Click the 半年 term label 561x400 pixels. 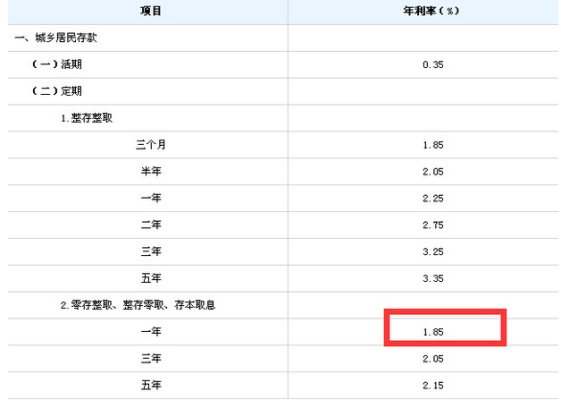151,171
